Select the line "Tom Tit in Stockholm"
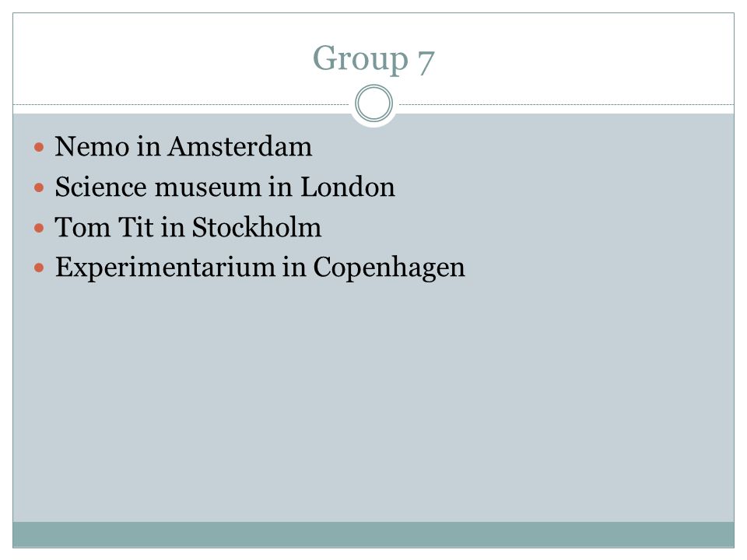 (188, 227)
